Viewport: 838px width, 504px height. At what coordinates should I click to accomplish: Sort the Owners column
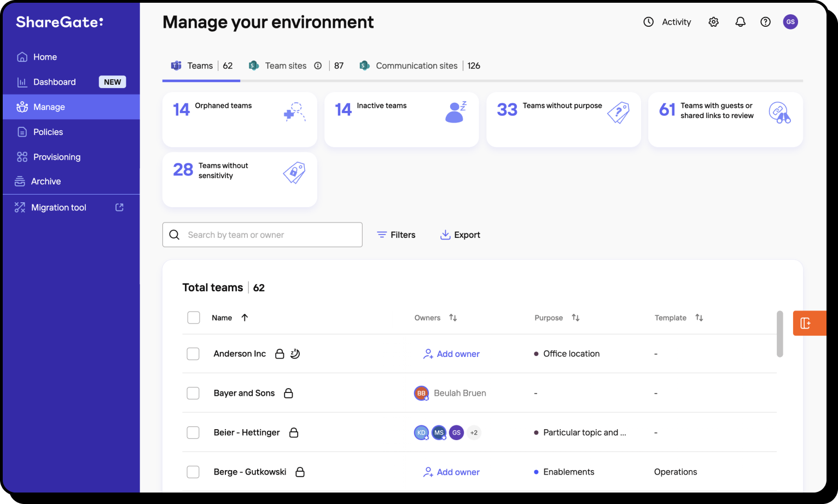pos(453,318)
